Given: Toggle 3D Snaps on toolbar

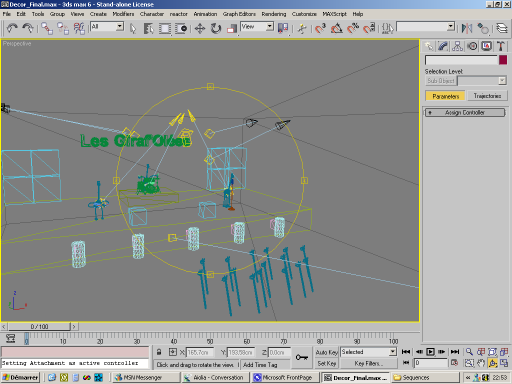Looking at the screenshot, I should coord(320,28).
